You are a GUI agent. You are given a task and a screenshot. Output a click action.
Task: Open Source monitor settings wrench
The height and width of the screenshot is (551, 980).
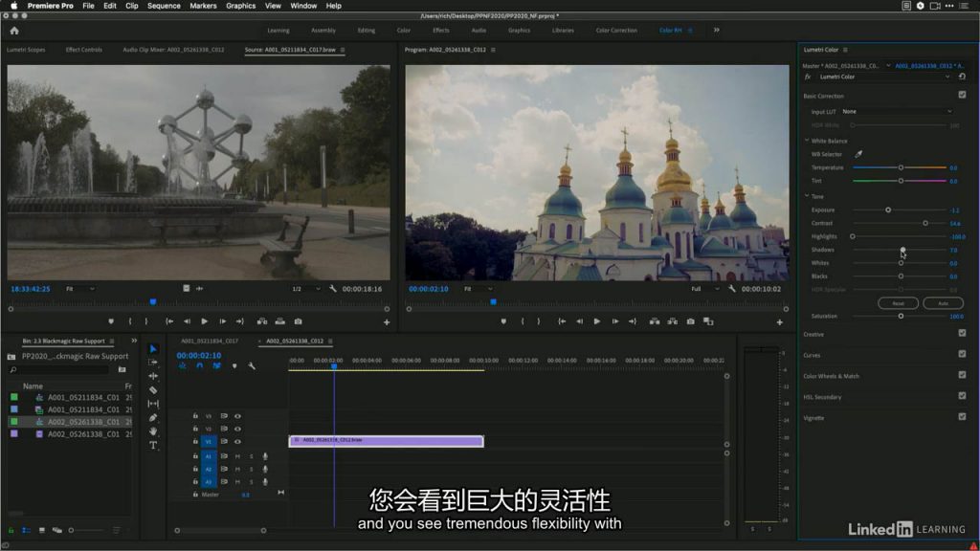[x=332, y=289]
